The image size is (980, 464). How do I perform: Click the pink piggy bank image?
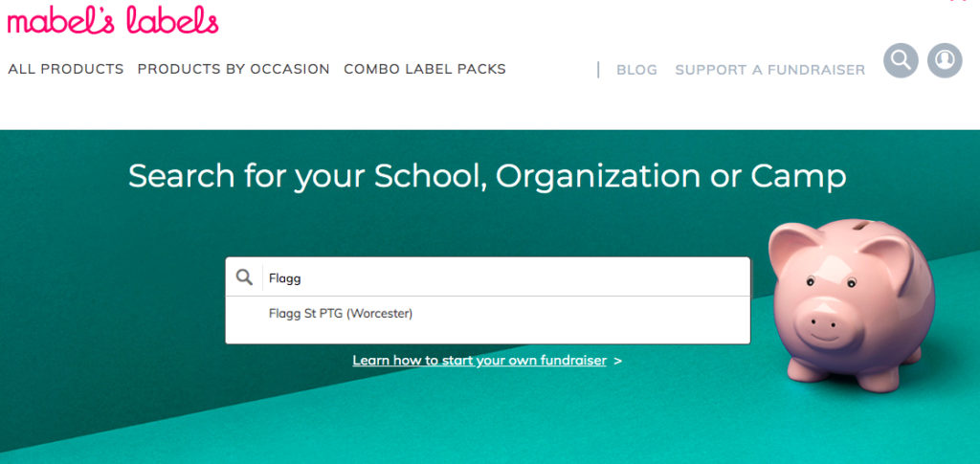click(x=850, y=306)
